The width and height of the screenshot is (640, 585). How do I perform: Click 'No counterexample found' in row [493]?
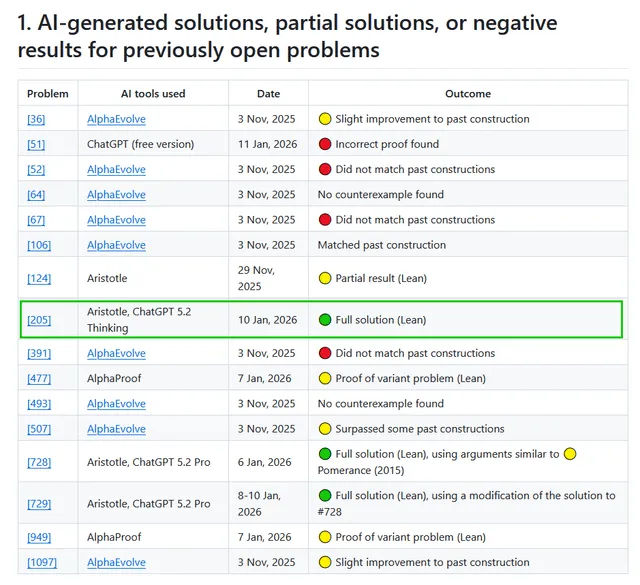click(x=380, y=404)
